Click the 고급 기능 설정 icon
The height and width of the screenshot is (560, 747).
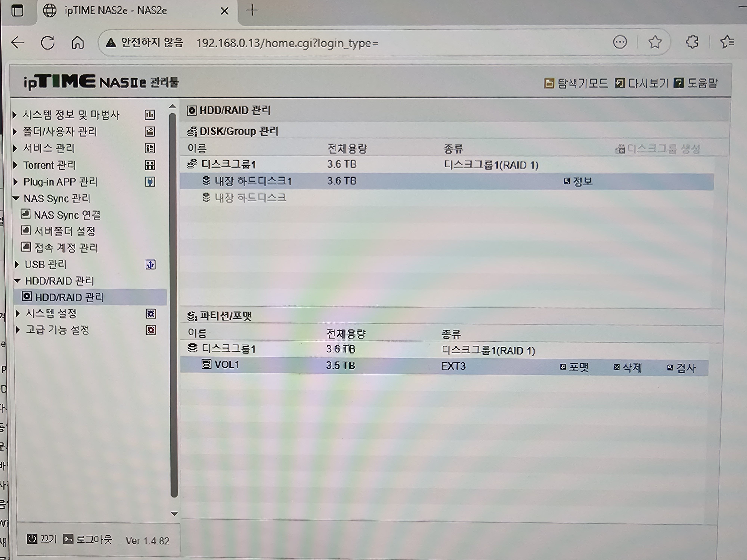[151, 330]
